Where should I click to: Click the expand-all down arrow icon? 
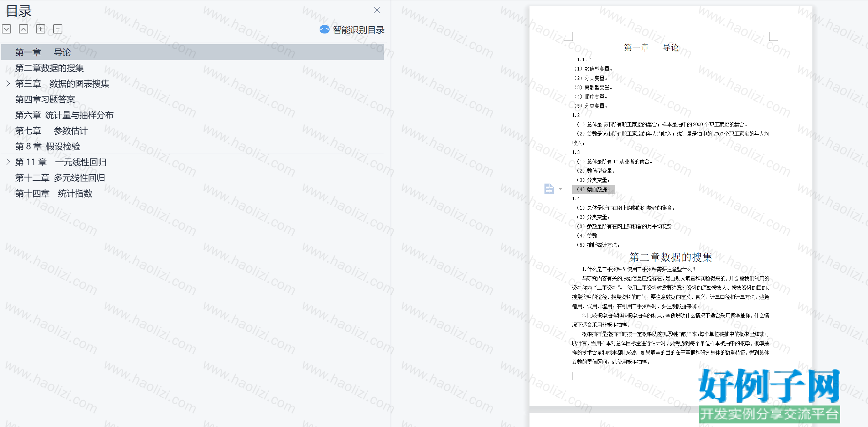point(6,29)
